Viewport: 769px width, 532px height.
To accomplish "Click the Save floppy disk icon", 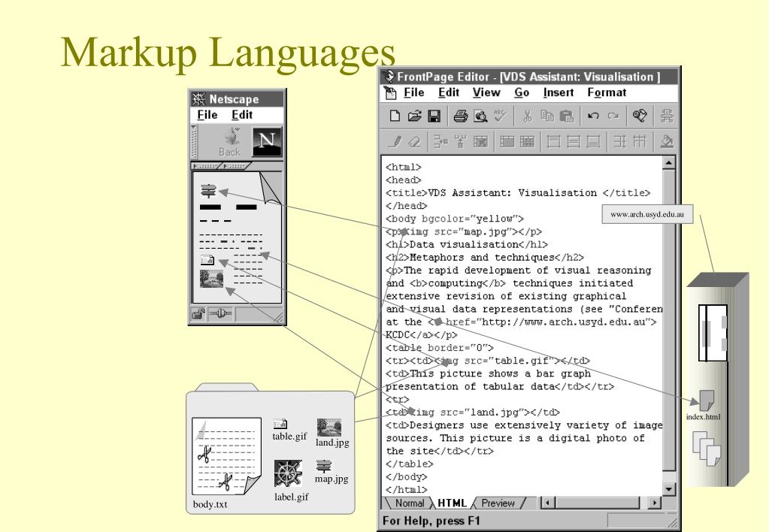I will 434,116.
